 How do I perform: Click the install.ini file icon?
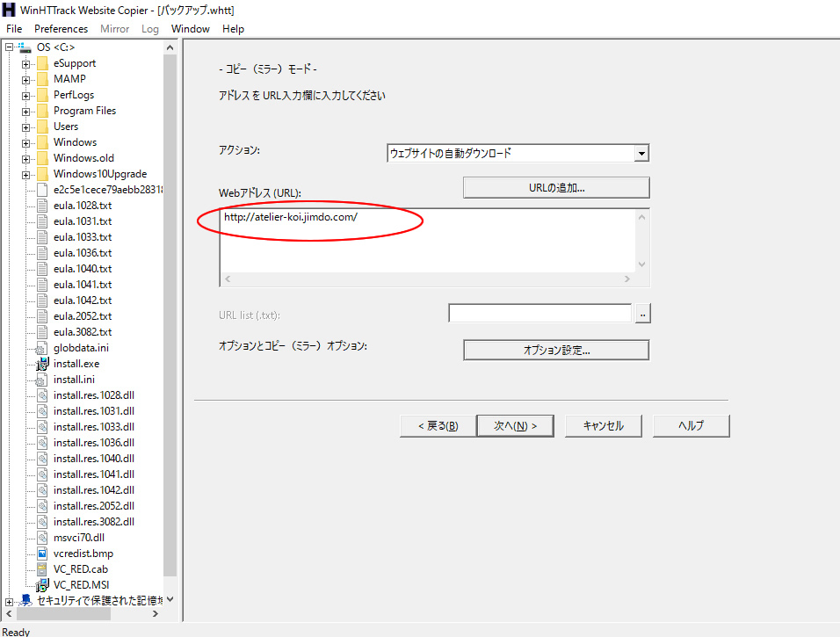(x=42, y=379)
